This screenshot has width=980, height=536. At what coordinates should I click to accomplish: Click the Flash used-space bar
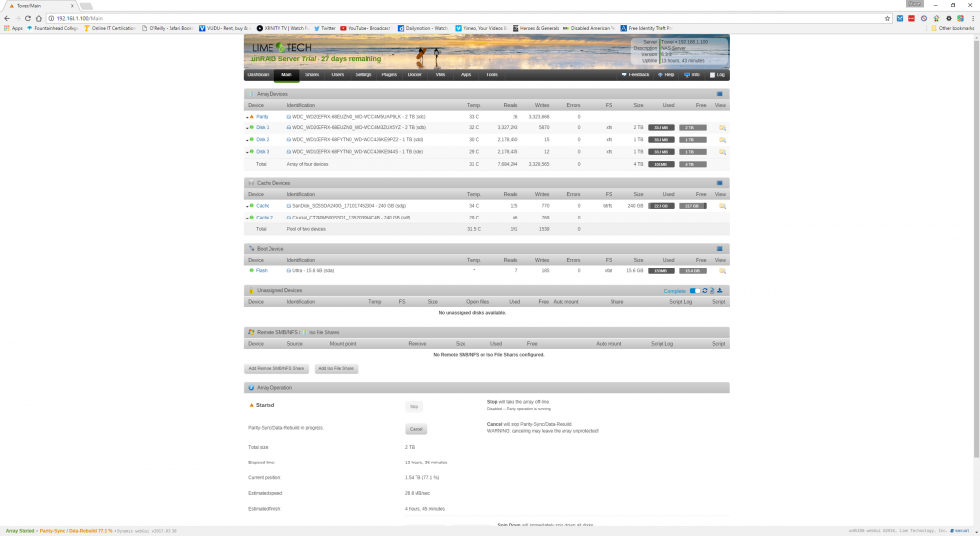point(661,271)
